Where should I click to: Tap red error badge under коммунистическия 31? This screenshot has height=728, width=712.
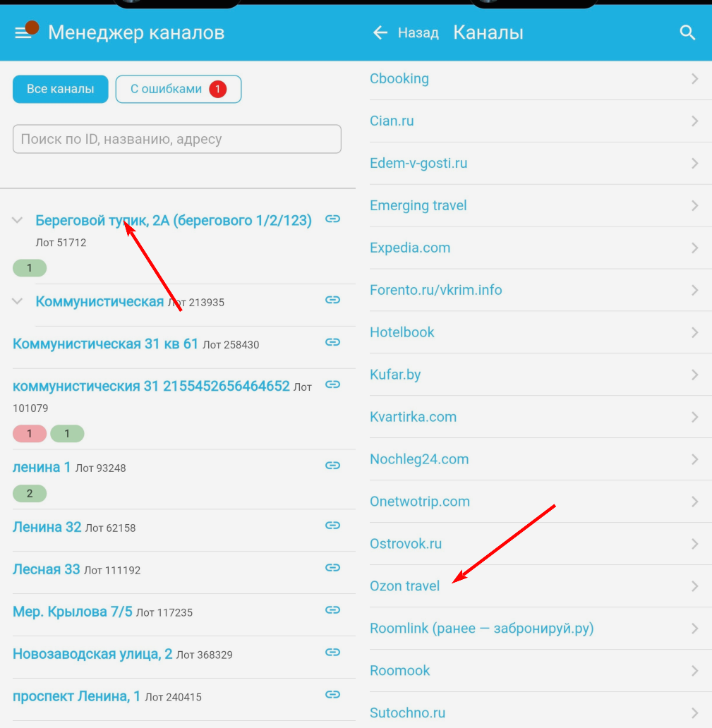(x=29, y=434)
